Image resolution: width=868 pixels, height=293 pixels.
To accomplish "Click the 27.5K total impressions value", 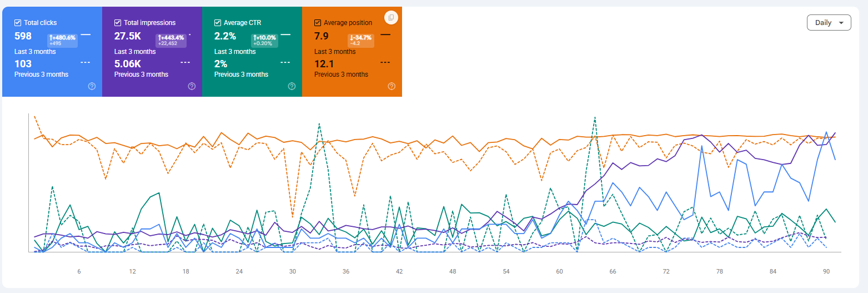I will 128,37.
